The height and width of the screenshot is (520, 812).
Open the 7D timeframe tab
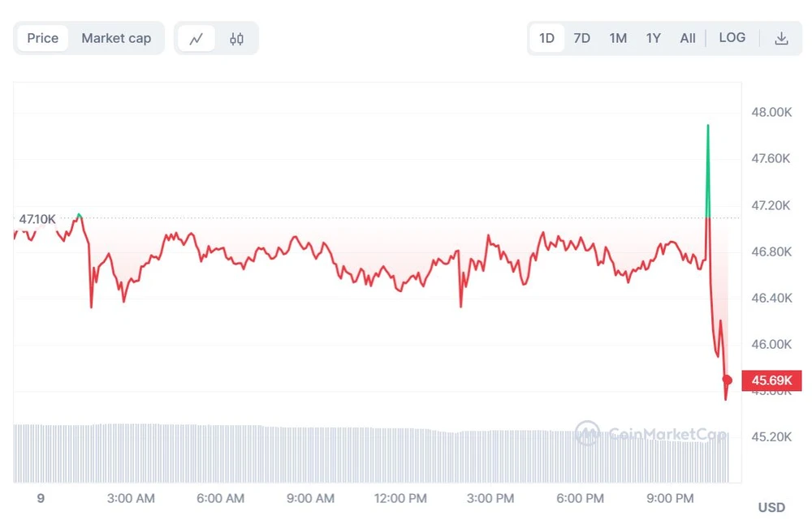coord(582,37)
